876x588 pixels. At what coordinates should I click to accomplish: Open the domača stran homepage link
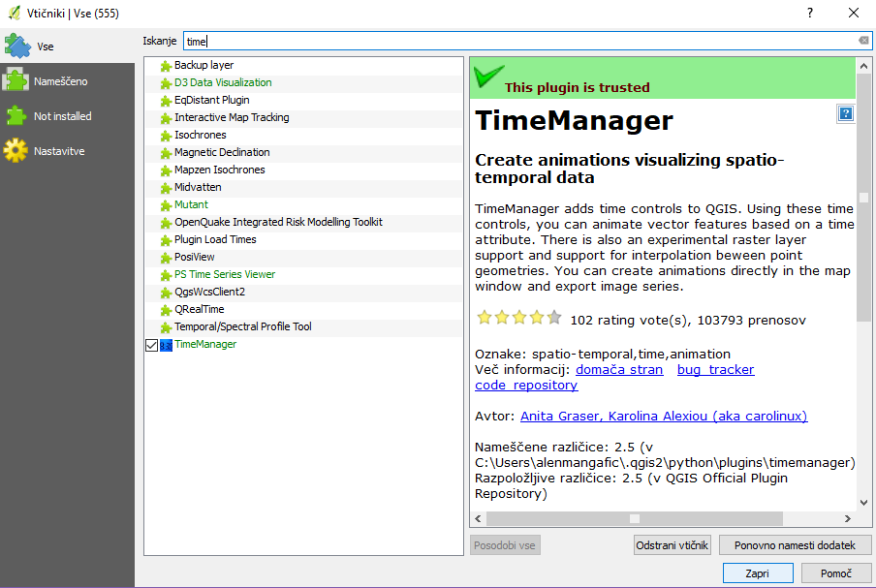click(619, 370)
